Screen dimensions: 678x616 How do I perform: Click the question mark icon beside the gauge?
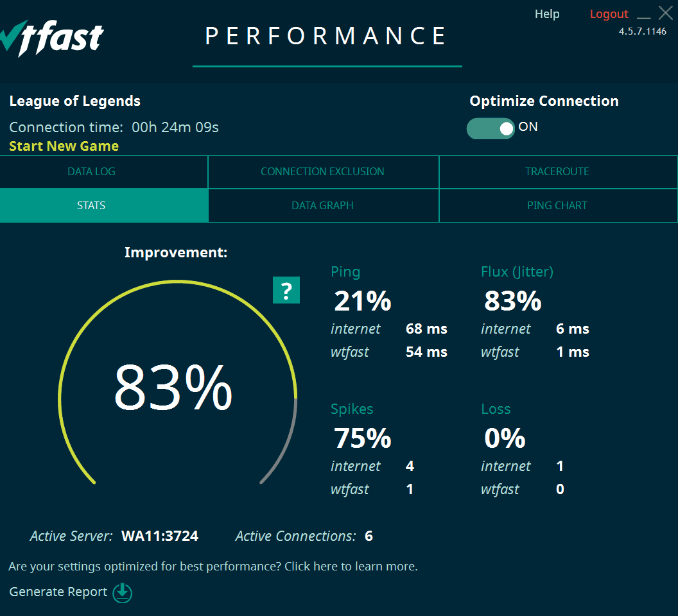[286, 290]
